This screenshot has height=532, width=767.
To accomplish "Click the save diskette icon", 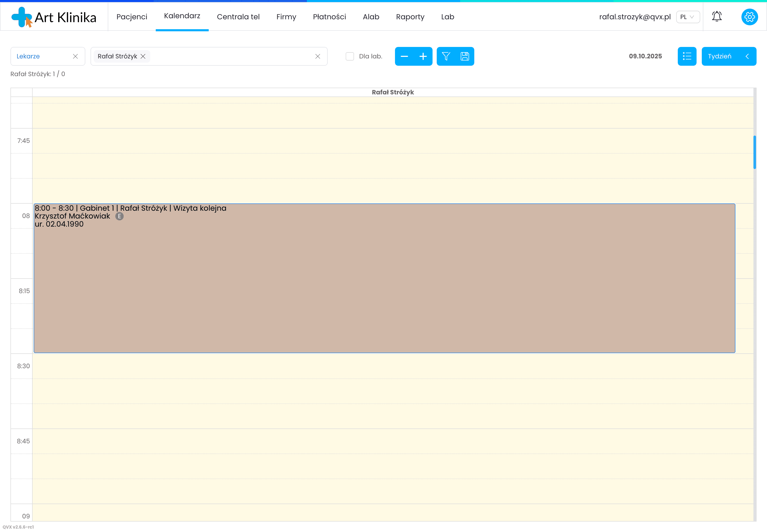I will (465, 56).
